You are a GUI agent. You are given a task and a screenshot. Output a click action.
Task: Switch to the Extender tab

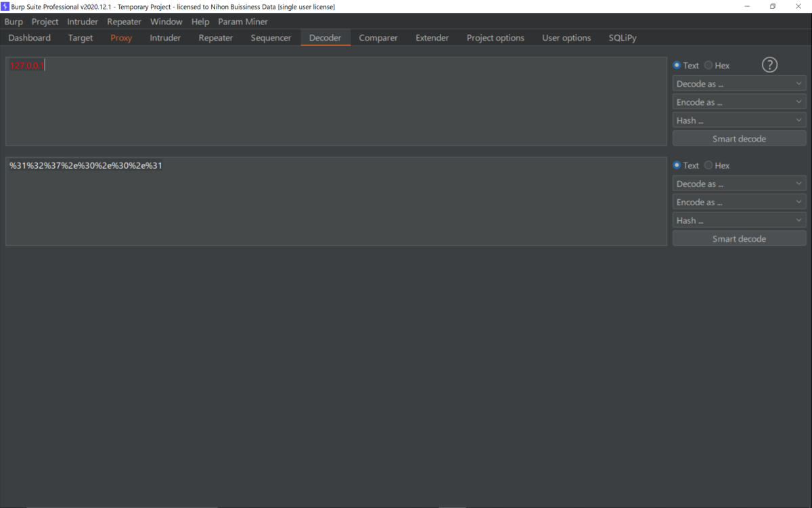[x=432, y=38]
